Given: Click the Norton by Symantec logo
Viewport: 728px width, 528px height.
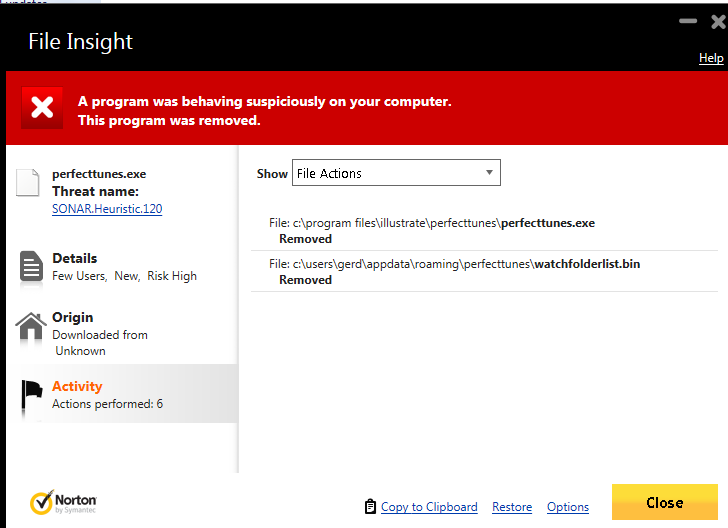Looking at the screenshot, I should click(x=63, y=502).
